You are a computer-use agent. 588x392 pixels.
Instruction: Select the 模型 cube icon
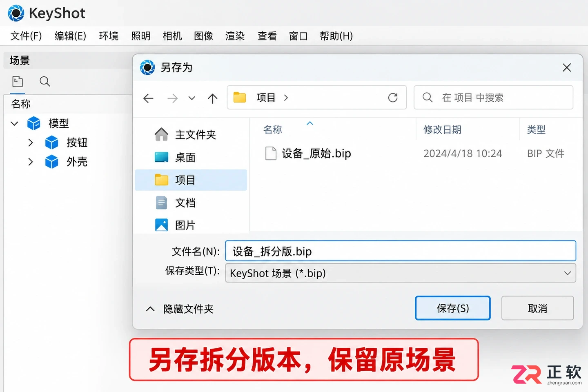pos(34,123)
